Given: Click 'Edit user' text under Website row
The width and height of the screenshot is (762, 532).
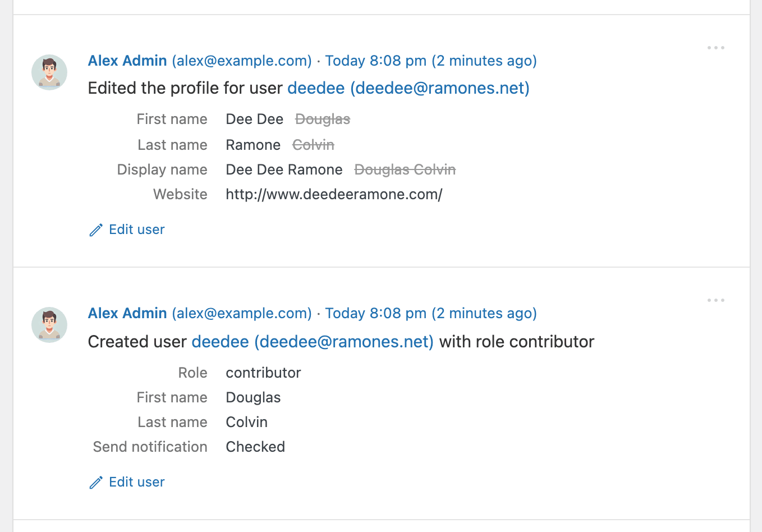Looking at the screenshot, I should point(137,230).
